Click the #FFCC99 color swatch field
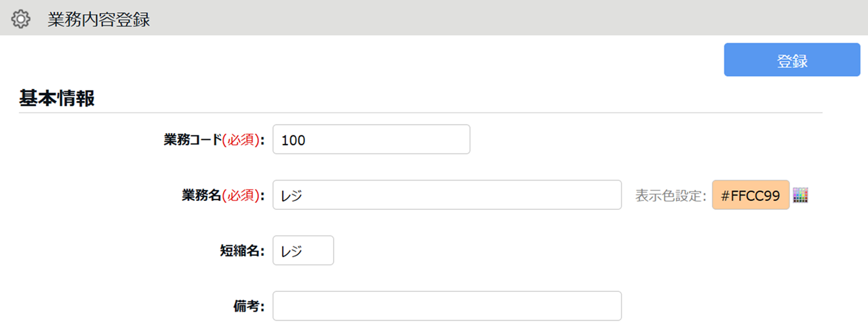868x334 pixels. click(x=751, y=196)
